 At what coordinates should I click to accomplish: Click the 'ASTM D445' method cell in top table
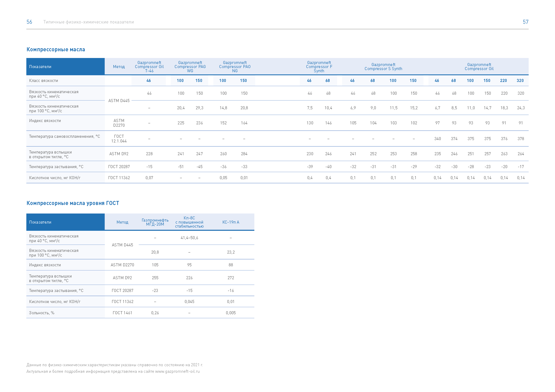point(119,101)
